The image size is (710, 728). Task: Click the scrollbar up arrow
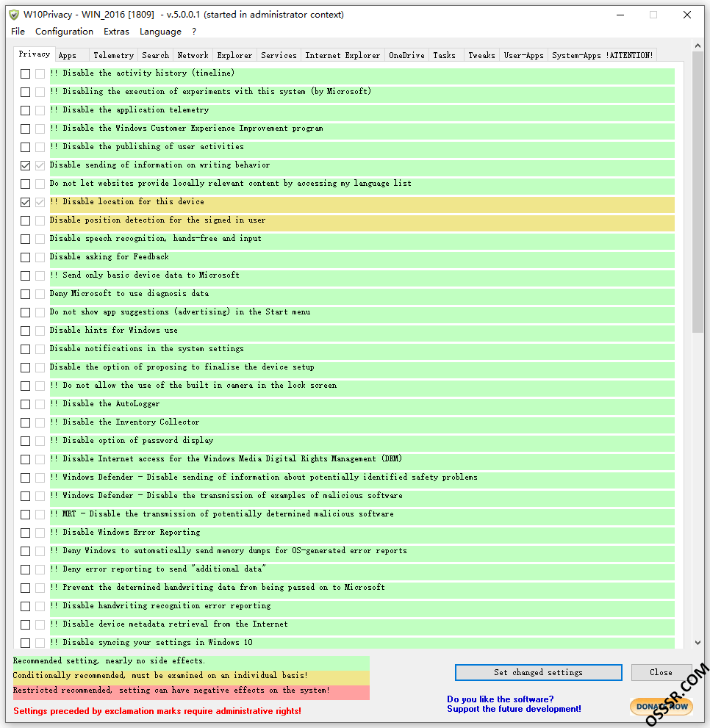(698, 46)
